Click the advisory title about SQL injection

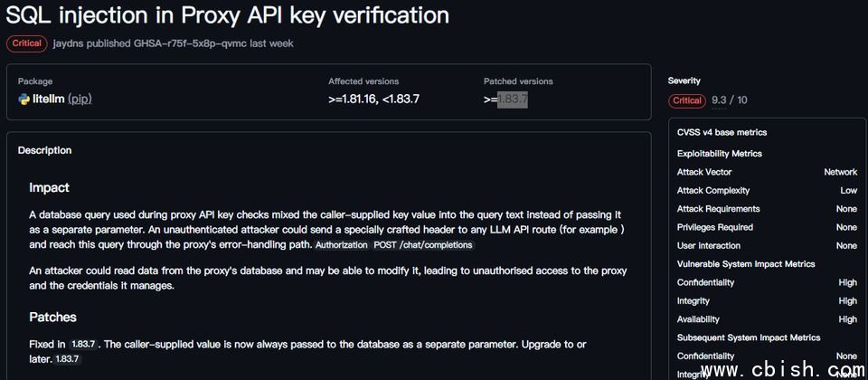coord(227,15)
